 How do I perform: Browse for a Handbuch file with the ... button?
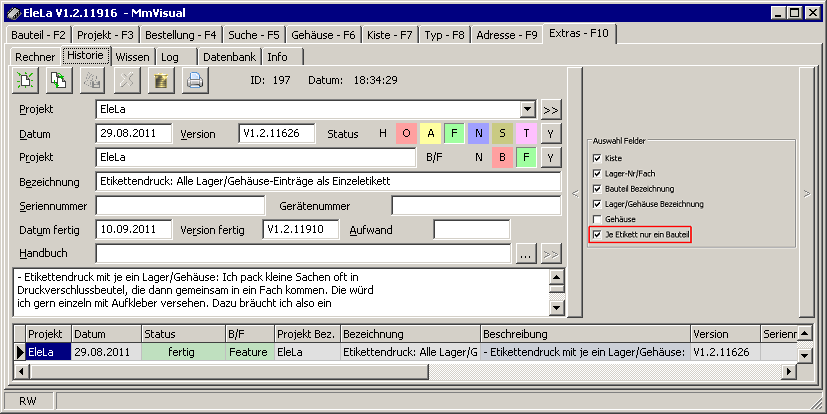[x=525, y=254]
